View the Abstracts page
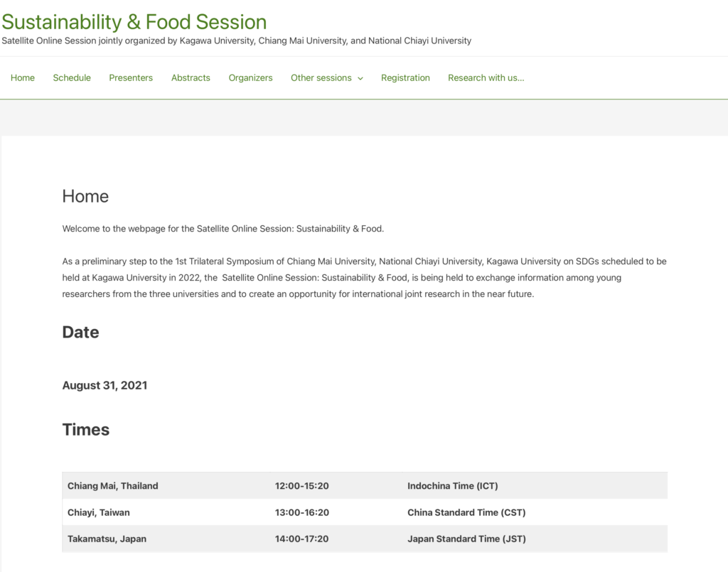Screen dimensions: 728x572 point(191,78)
